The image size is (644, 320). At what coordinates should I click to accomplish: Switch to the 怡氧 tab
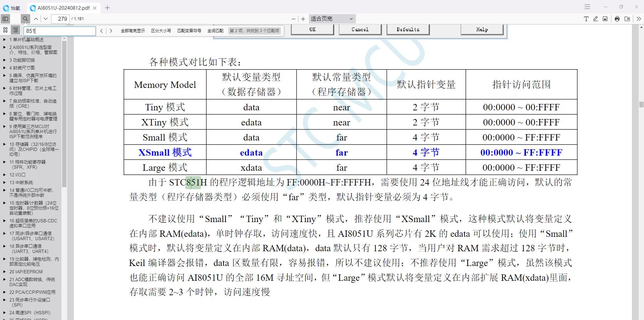tap(12, 8)
